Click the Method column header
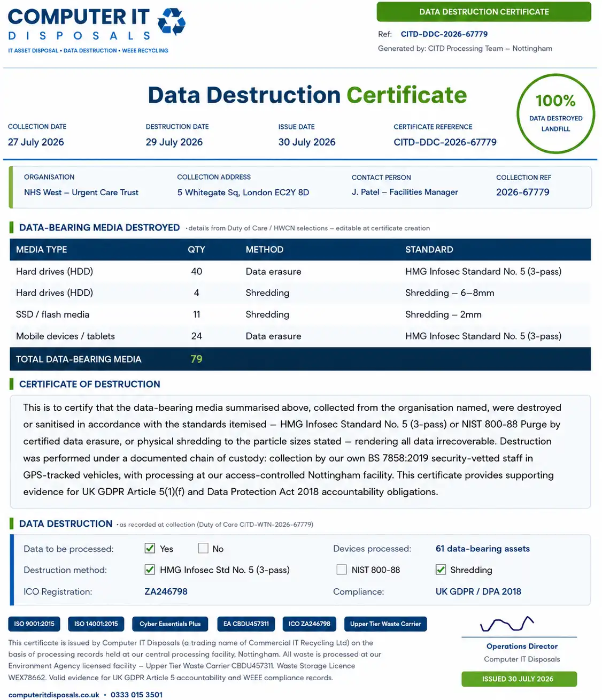This screenshot has height=700, width=602. [x=265, y=250]
